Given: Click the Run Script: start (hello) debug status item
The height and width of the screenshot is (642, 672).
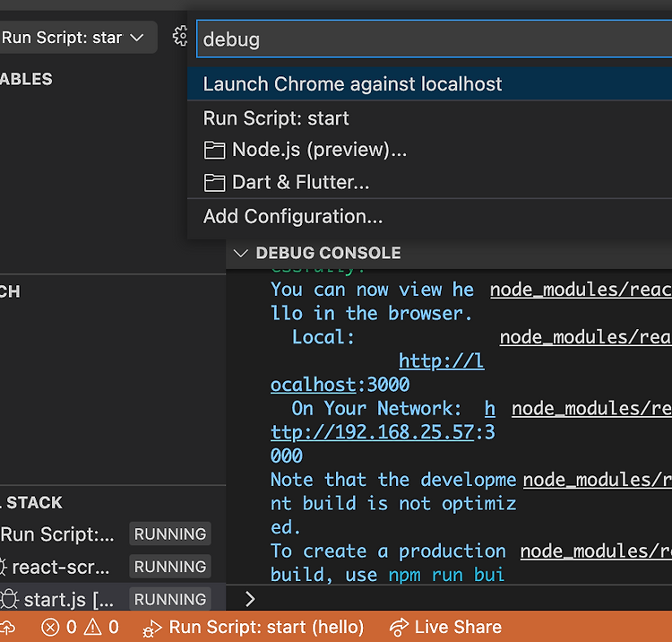Looking at the screenshot, I should coord(254,627).
